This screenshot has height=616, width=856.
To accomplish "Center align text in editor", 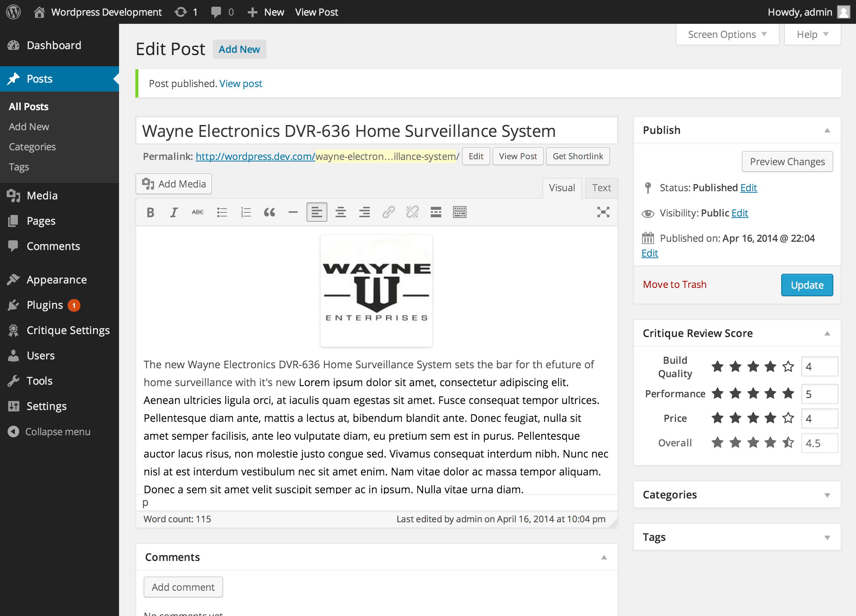I will pyautogui.click(x=341, y=212).
